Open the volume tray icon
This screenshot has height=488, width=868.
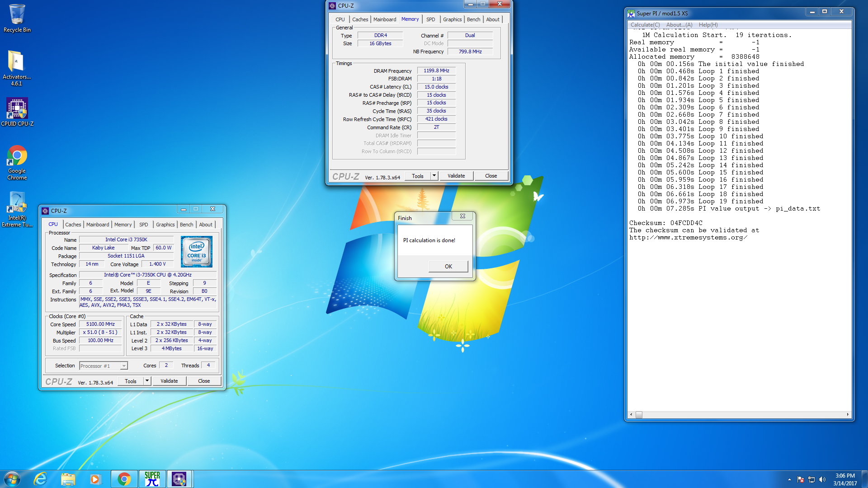point(822,479)
